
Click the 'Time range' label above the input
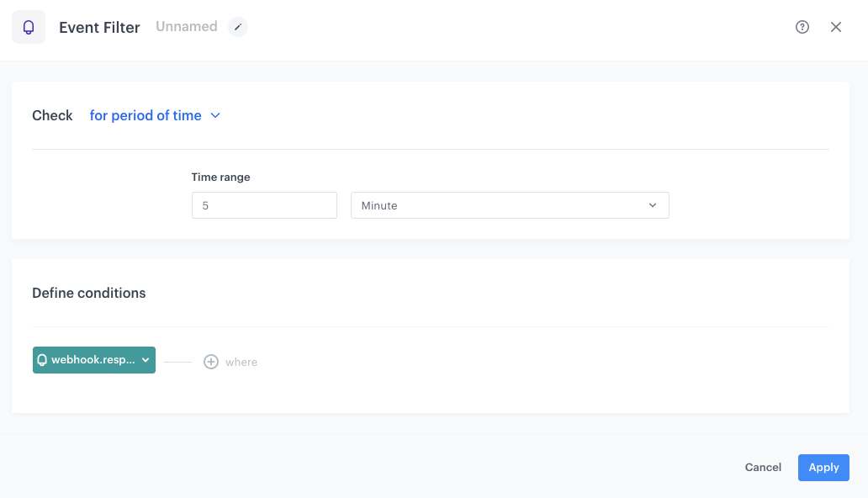pos(220,177)
